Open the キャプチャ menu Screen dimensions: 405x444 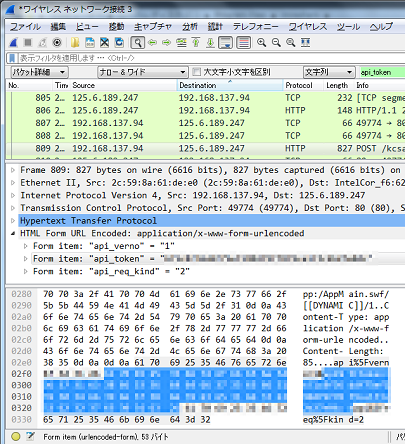click(153, 26)
